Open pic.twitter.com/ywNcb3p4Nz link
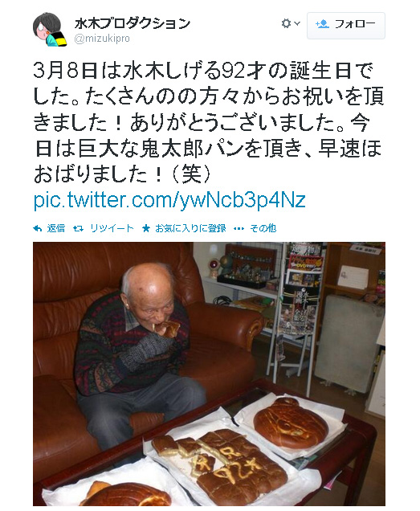This screenshot has width=420, height=511. click(x=169, y=199)
